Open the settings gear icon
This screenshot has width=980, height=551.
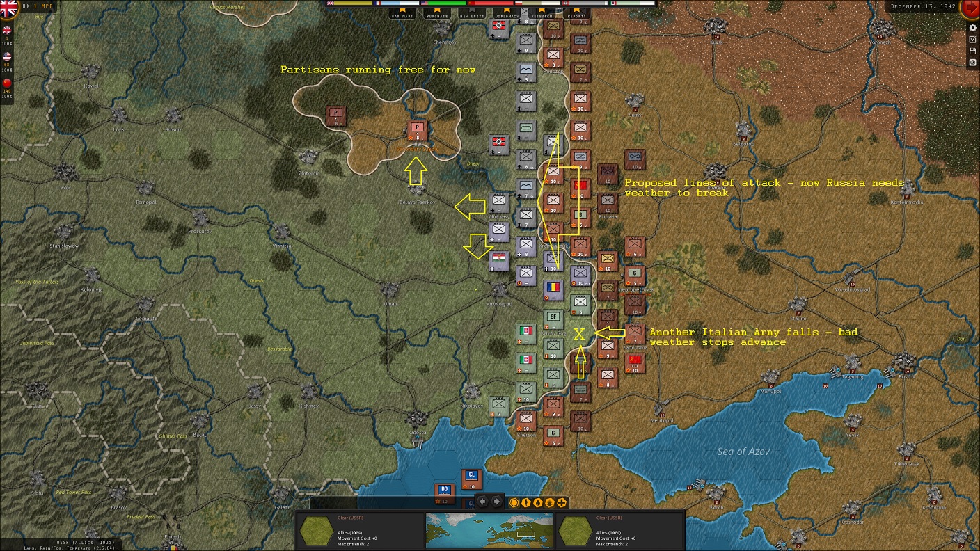point(972,28)
